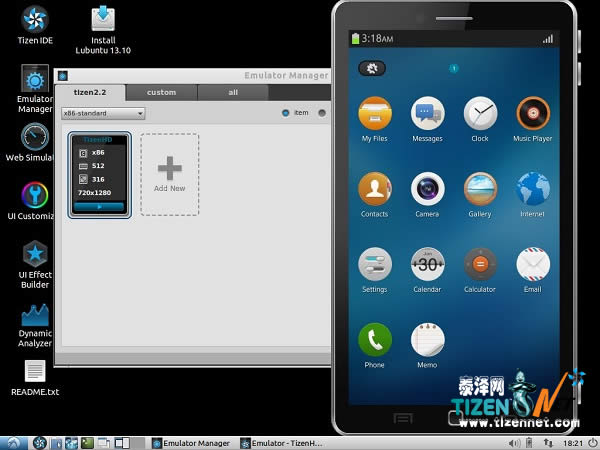
Task: Open Calendar app in emulator
Action: point(427,271)
